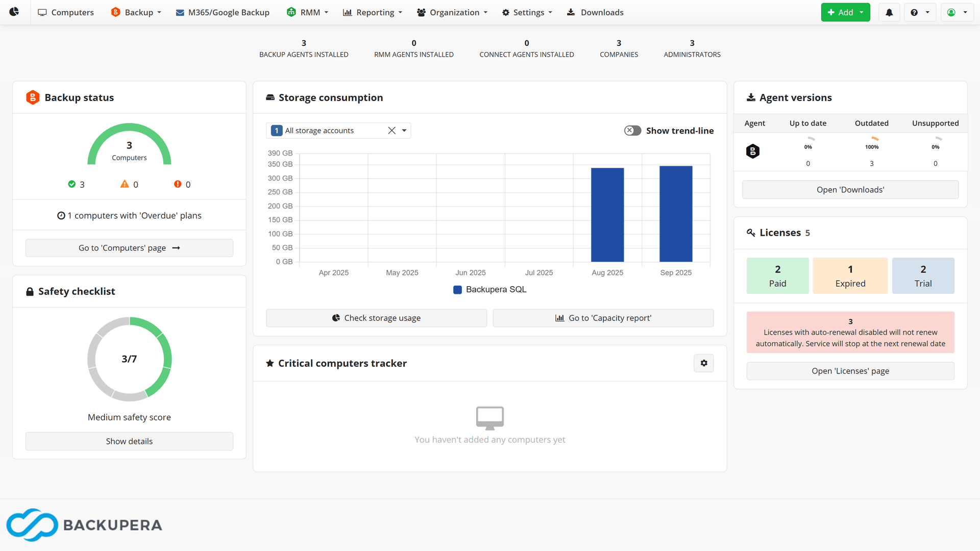980x551 pixels.
Task: Toggle Backupera SQL legend series visibility
Action: (490, 289)
